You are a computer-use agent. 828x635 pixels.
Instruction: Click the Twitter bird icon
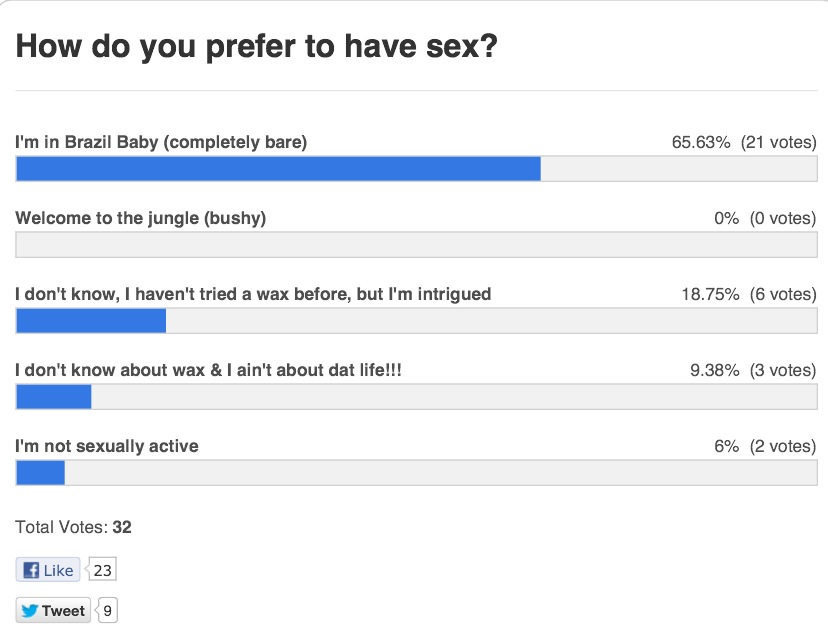(30, 610)
